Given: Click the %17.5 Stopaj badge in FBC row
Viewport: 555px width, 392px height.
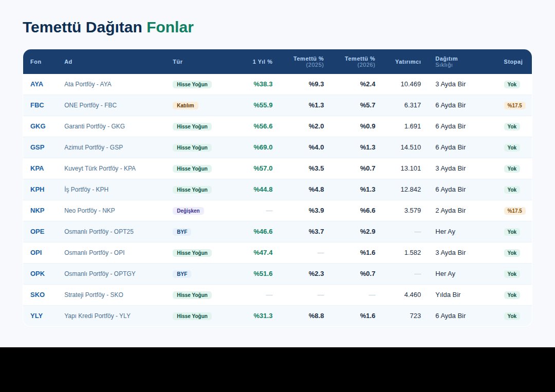Looking at the screenshot, I should click(x=514, y=105).
